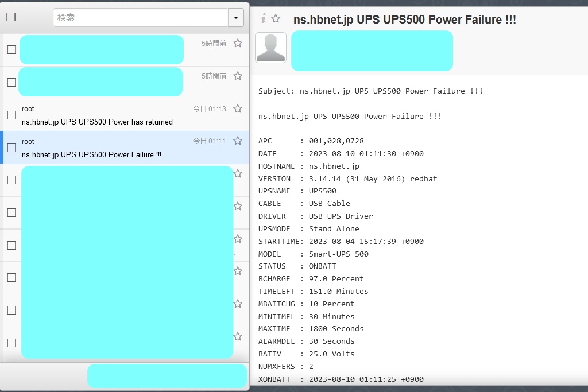Star the last visible message in the list
Viewport: 588px width, 392px height.
coord(238,336)
